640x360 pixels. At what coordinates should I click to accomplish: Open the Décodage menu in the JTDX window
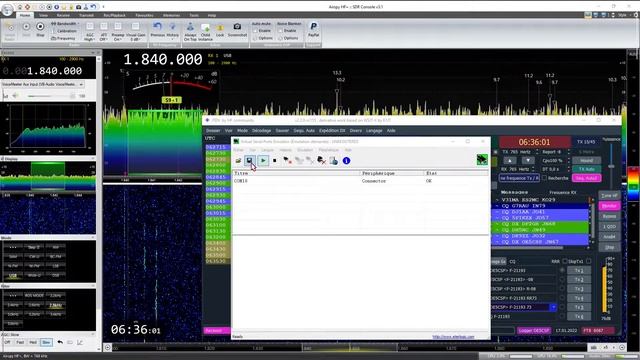(x=262, y=131)
